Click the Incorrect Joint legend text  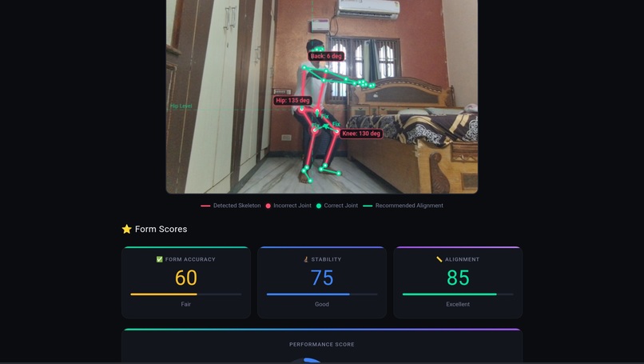292,206
